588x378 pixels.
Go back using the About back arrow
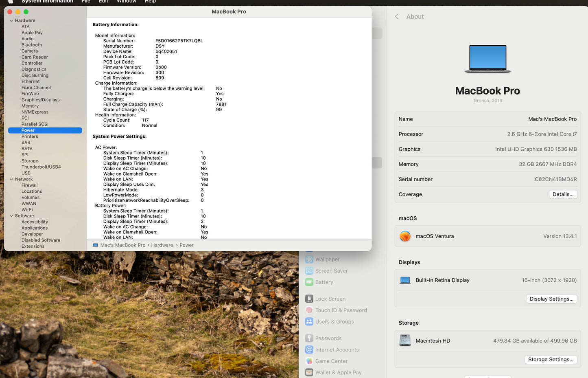click(397, 17)
